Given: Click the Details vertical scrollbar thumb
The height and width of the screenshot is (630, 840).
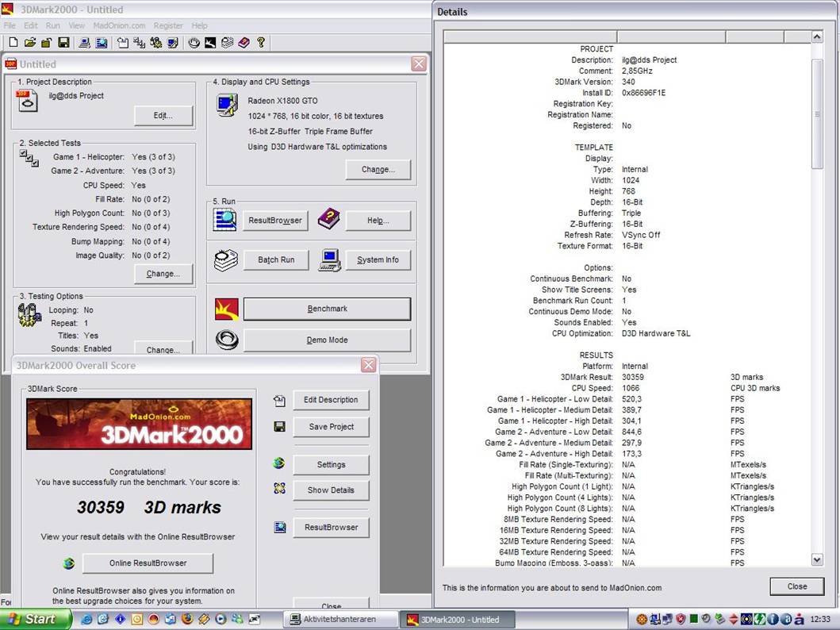Looking at the screenshot, I should (x=817, y=114).
